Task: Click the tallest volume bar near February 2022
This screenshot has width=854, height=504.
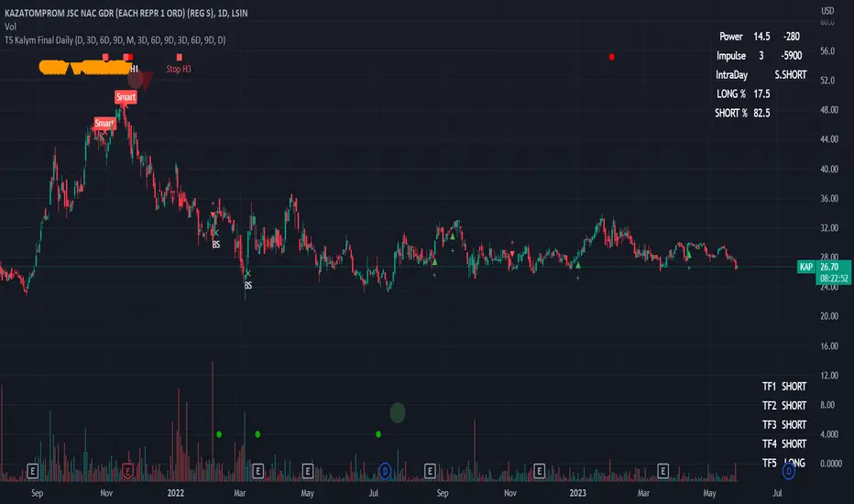Action: [x=213, y=421]
